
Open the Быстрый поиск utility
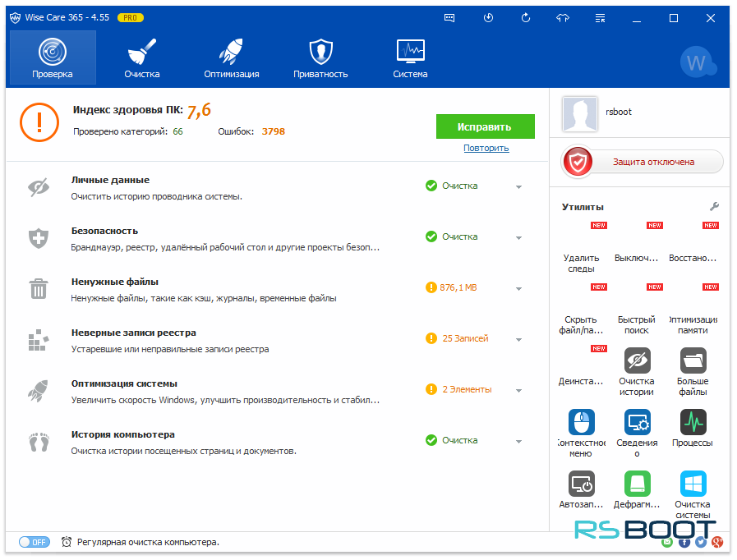click(637, 310)
